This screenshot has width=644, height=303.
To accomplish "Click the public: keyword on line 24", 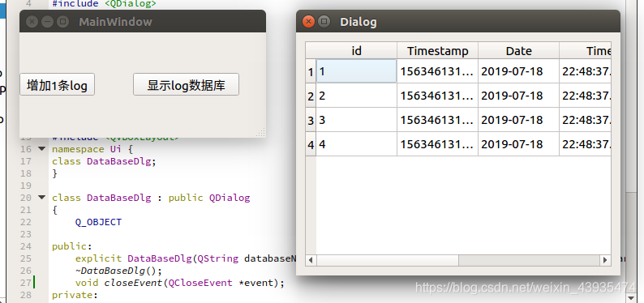I will [72, 246].
